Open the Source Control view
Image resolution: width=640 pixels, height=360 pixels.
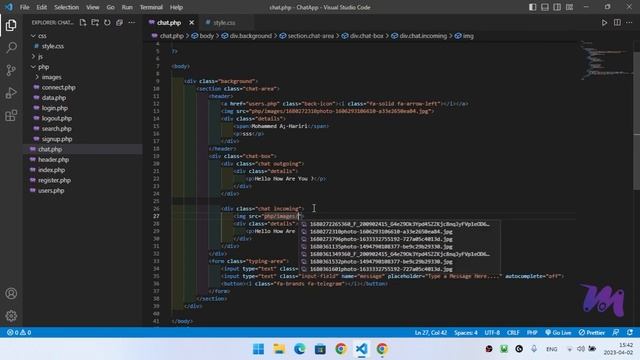click(x=11, y=70)
